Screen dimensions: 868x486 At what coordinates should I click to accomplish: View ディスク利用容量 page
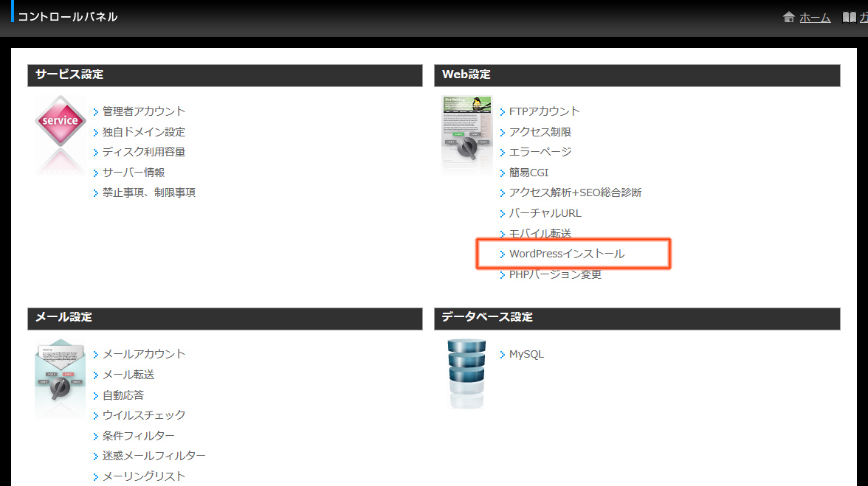pos(144,151)
